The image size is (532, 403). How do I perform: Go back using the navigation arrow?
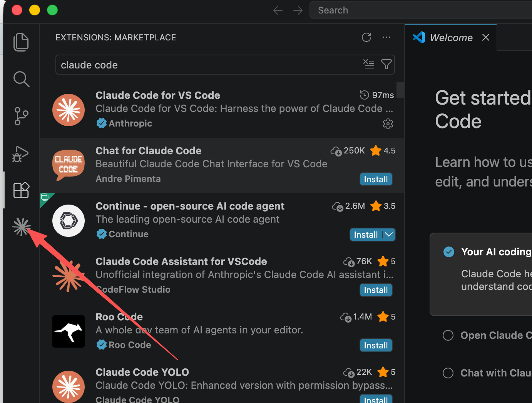pyautogui.click(x=278, y=10)
